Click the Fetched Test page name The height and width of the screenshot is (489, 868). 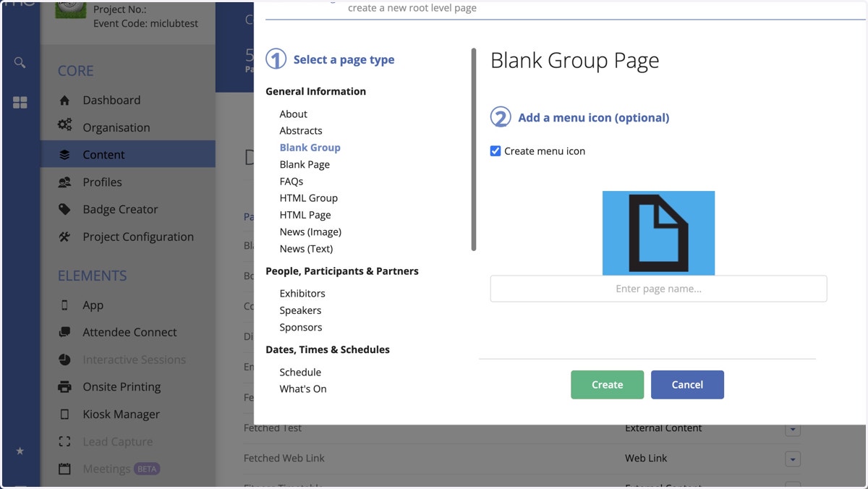click(x=273, y=428)
